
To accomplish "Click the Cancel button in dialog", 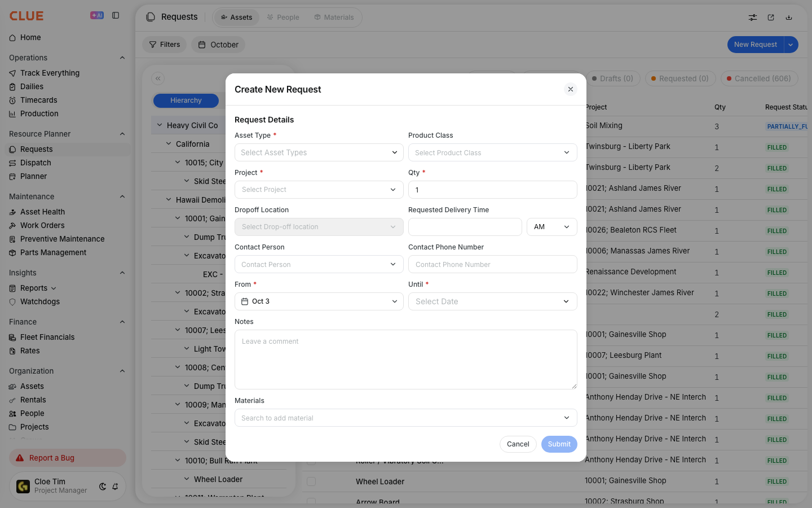I will click(518, 444).
